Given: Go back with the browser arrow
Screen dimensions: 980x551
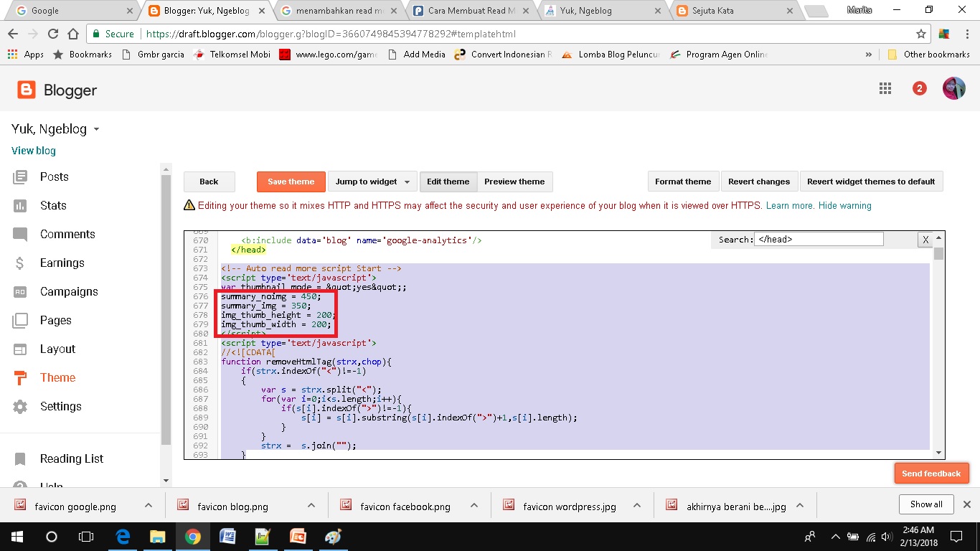Looking at the screenshot, I should [13, 34].
